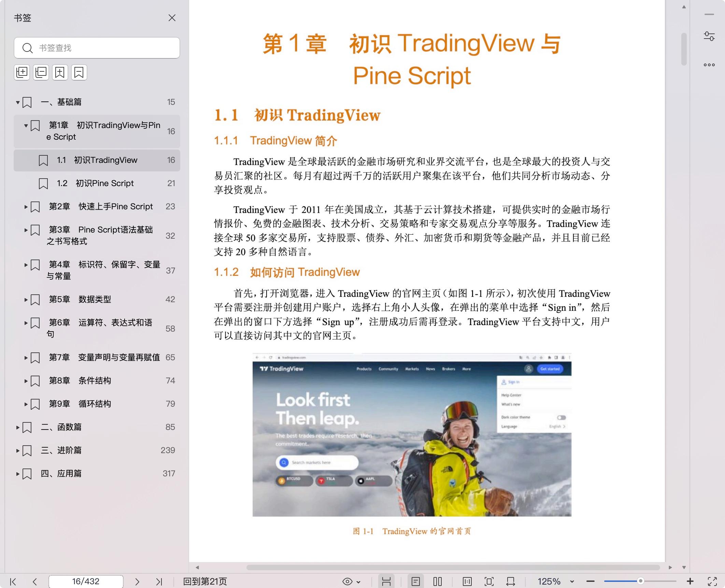The image size is (725, 588).
Task: Click scroll down arrow
Action: (684, 568)
